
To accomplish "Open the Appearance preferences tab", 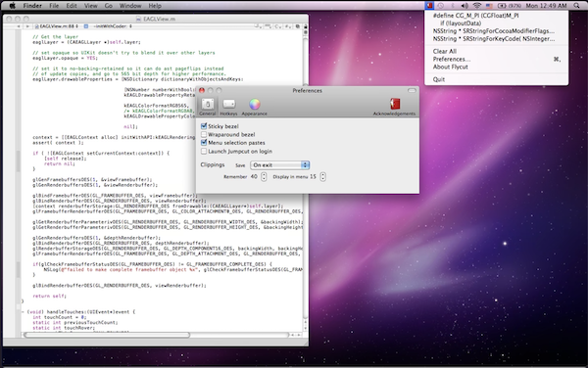I will pyautogui.click(x=254, y=107).
